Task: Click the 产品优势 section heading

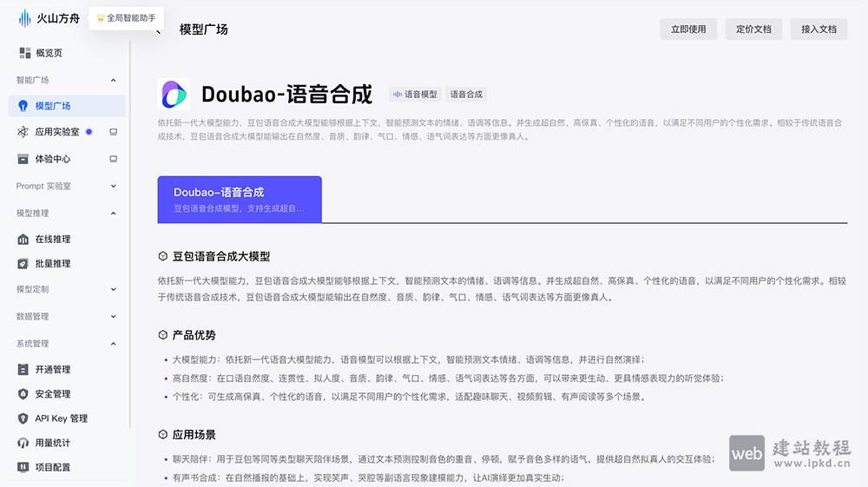Action: tap(194, 335)
